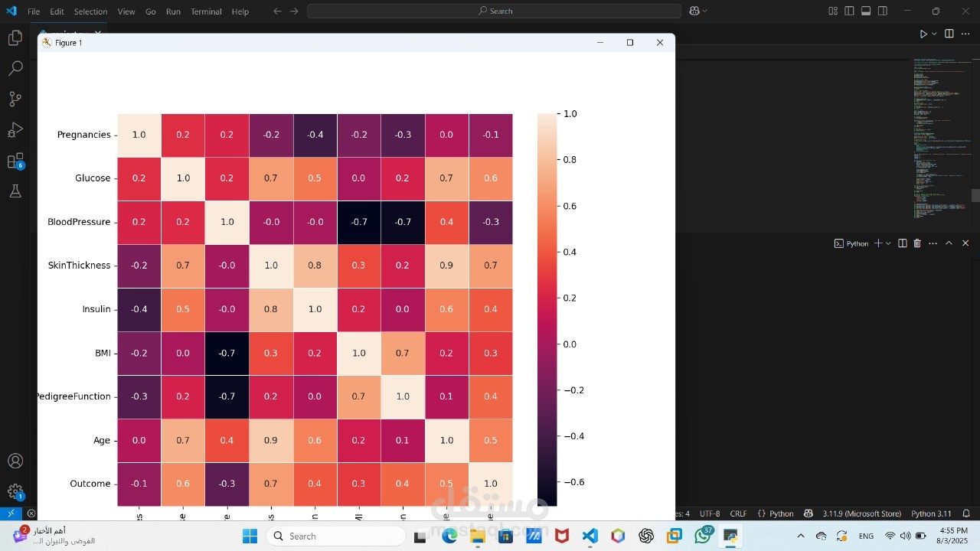Viewport: 980px width, 551px height.
Task: Split the editor to the right
Action: (949, 34)
